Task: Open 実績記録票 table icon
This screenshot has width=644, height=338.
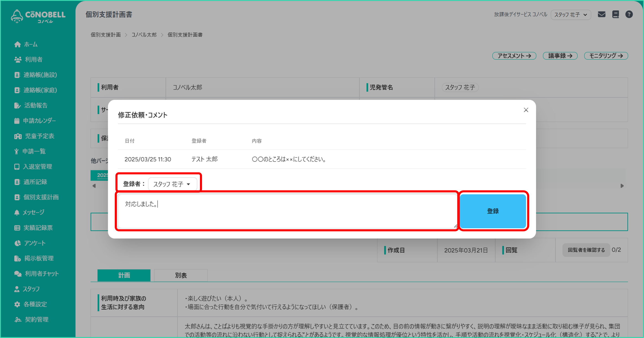Action: [17, 228]
